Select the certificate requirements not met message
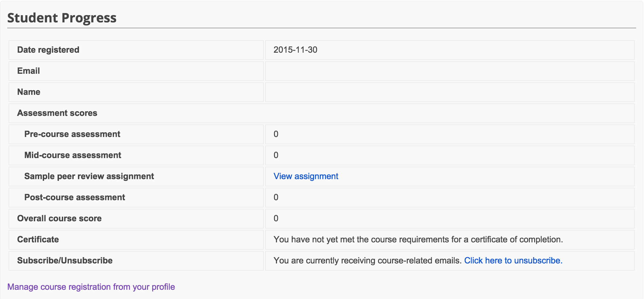 point(418,240)
